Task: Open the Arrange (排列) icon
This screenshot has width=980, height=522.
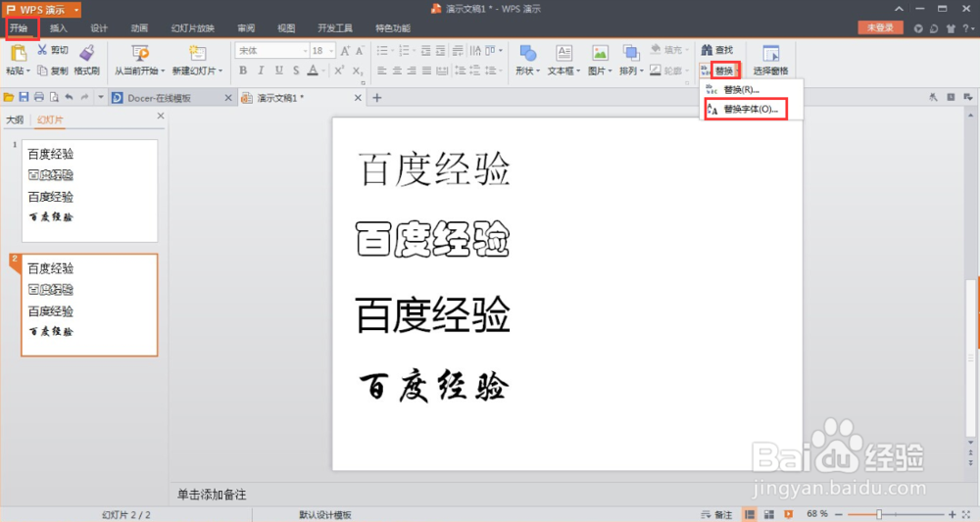Action: point(631,53)
